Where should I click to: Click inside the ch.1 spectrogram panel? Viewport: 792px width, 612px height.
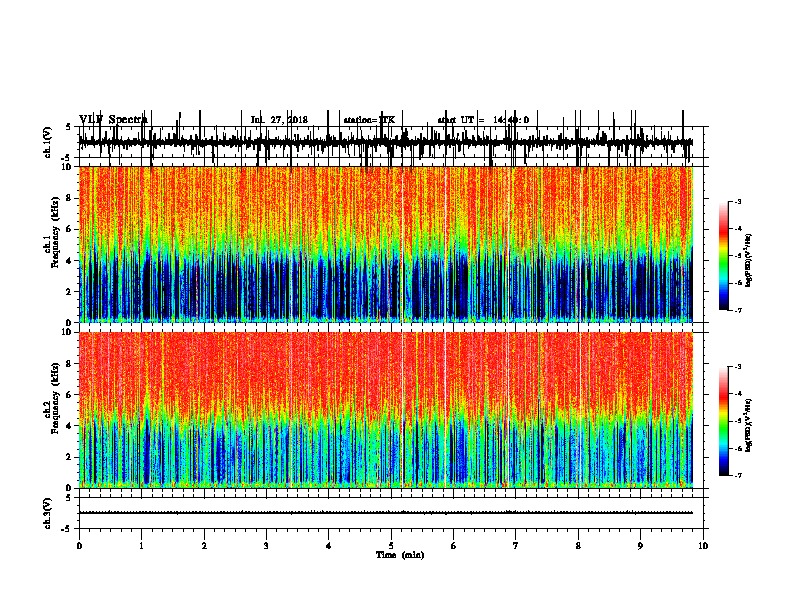(385, 244)
